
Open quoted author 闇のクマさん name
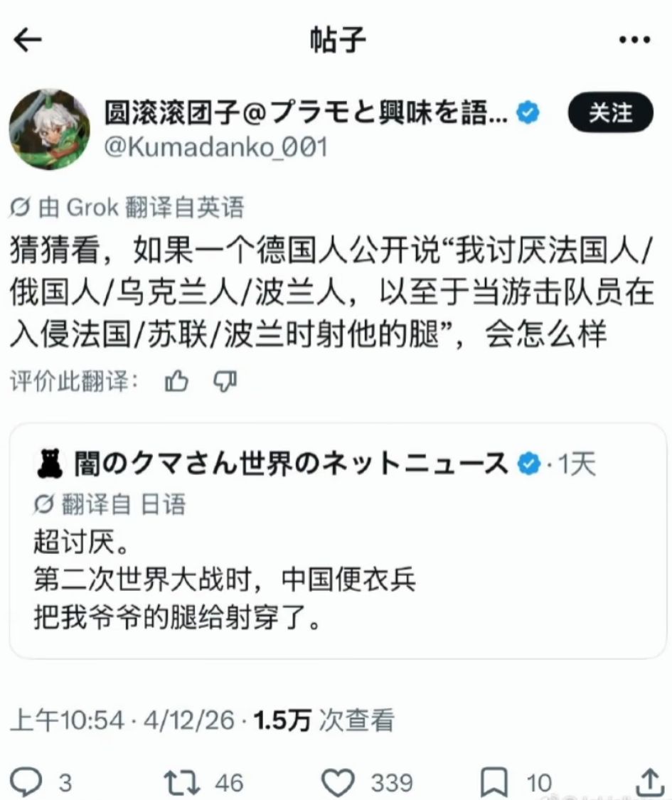pyautogui.click(x=291, y=464)
